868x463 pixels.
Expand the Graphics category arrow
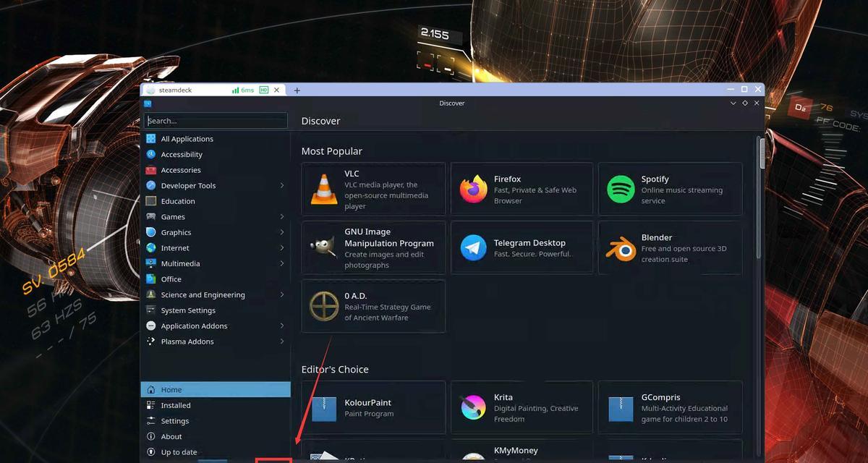282,232
